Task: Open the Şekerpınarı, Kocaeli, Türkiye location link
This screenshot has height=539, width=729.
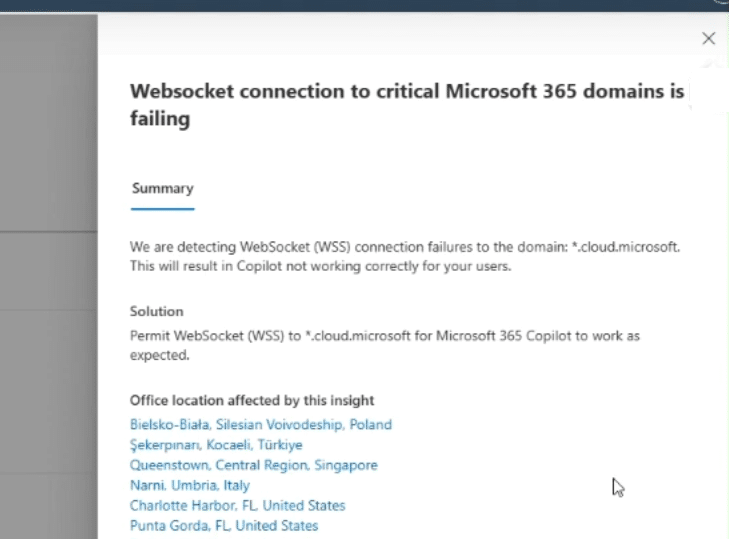Action: [x=216, y=444]
